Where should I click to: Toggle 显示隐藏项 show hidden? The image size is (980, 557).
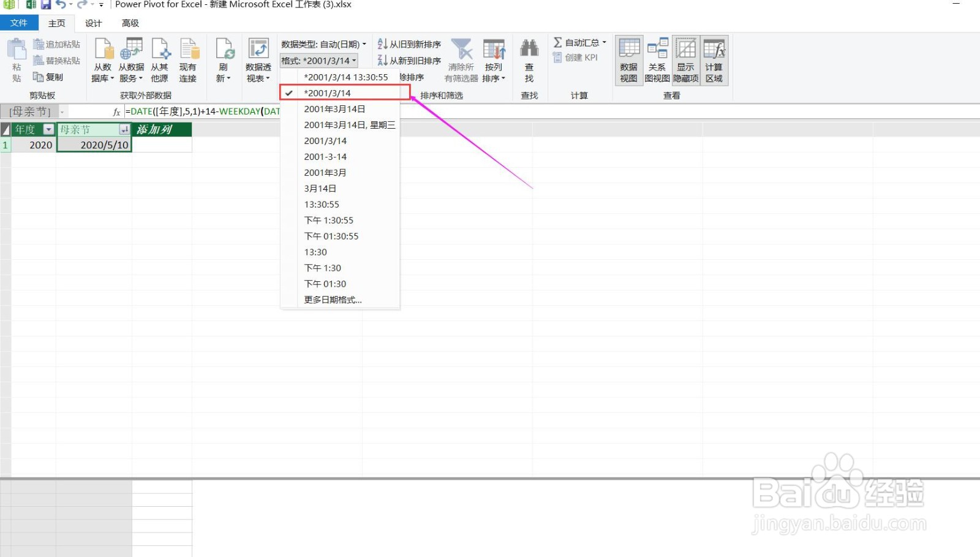pos(685,60)
